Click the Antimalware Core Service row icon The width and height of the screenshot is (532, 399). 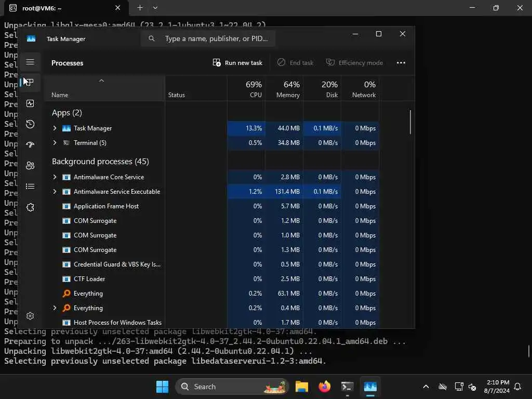66,177
